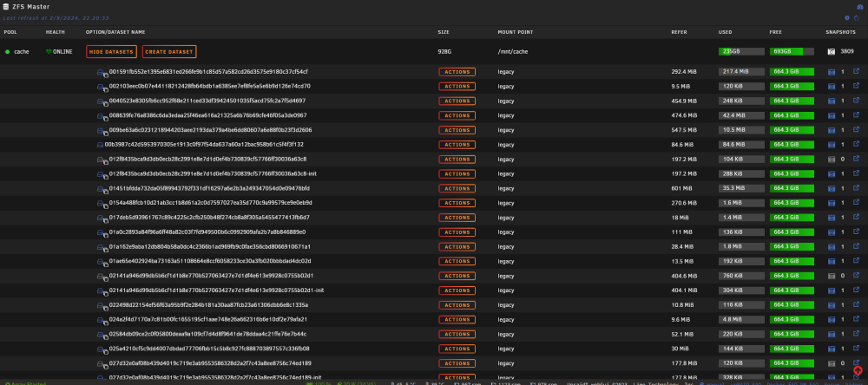The width and height of the screenshot is (868, 385).
Task: Click Actions button for dataset 01ae65e4
Action: pos(457,261)
